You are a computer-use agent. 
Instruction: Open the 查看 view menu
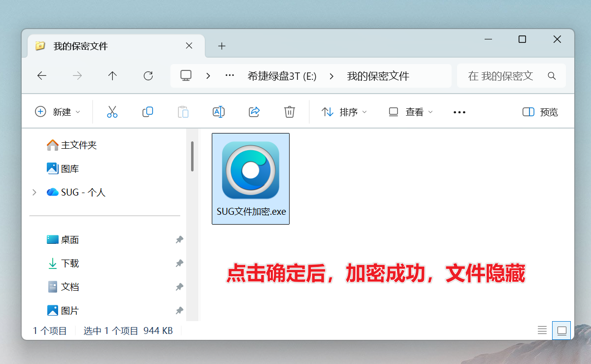coord(411,112)
